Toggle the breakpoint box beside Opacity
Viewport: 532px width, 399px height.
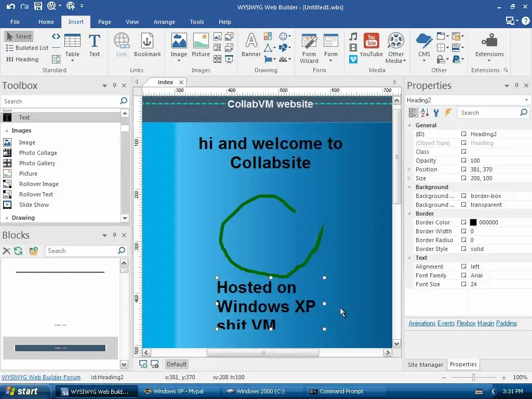pyautogui.click(x=463, y=161)
